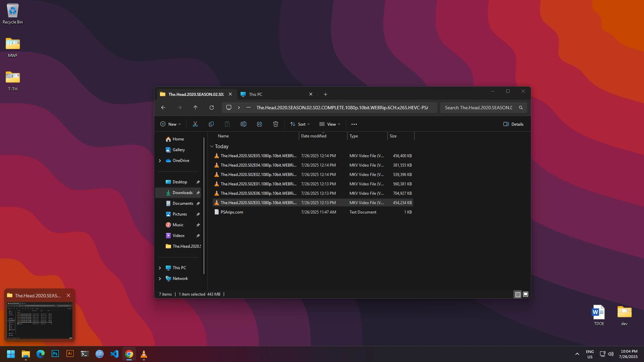Close the This PC tab
The image size is (644, 362).
point(311,95)
